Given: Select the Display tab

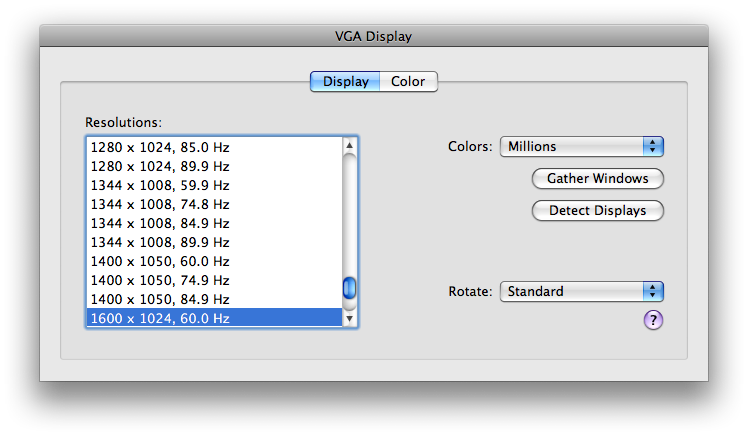Looking at the screenshot, I should [345, 82].
